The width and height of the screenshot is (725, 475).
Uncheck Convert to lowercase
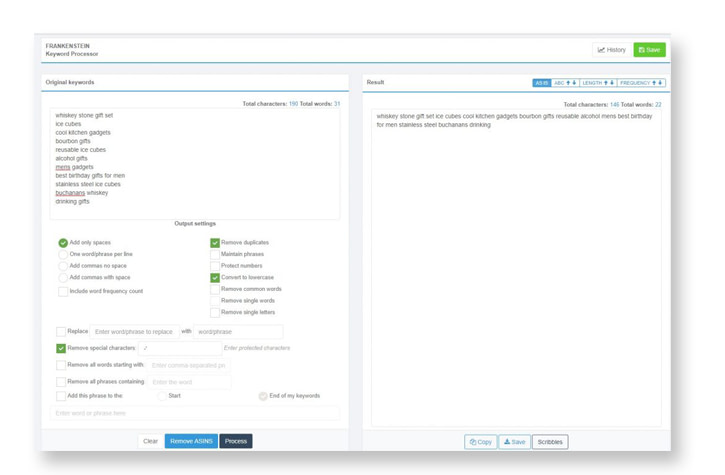click(x=215, y=278)
